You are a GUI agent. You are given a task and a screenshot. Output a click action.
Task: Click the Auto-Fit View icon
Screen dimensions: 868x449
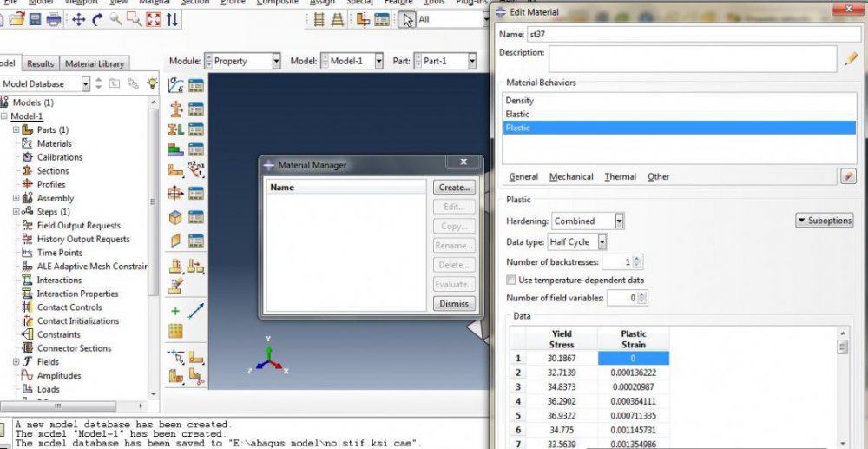point(154,19)
